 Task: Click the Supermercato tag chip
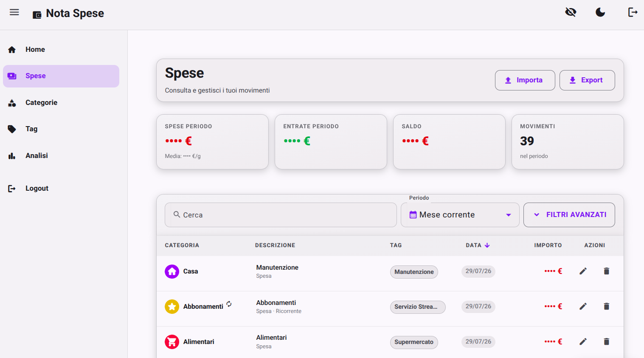coord(414,342)
